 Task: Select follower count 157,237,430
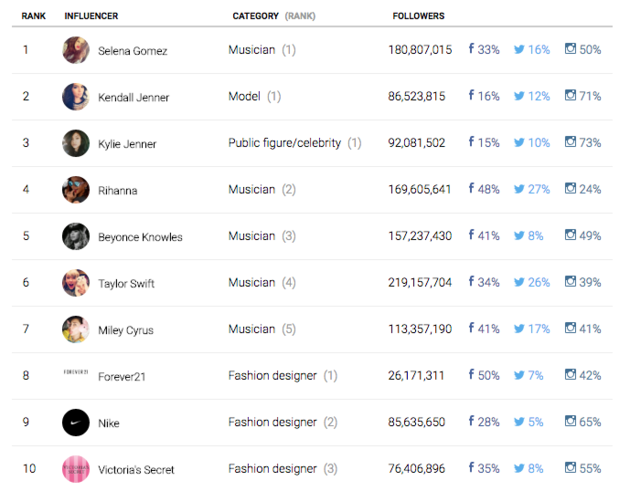(x=420, y=236)
